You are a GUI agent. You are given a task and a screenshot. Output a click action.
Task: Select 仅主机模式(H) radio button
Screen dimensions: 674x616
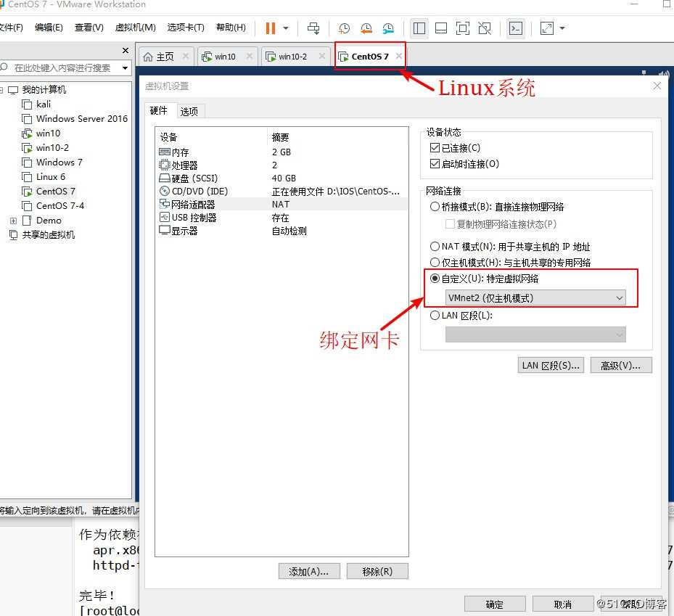435,262
